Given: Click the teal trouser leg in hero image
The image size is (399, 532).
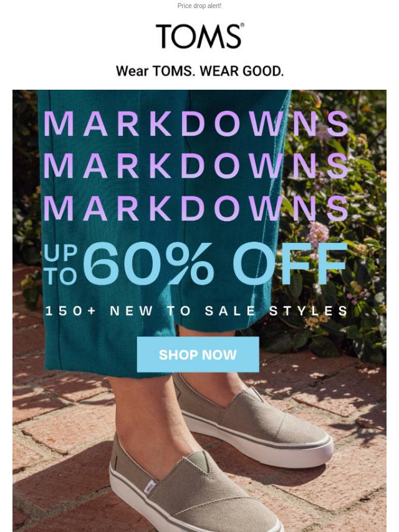Looking at the screenshot, I should pyautogui.click(x=112, y=237).
